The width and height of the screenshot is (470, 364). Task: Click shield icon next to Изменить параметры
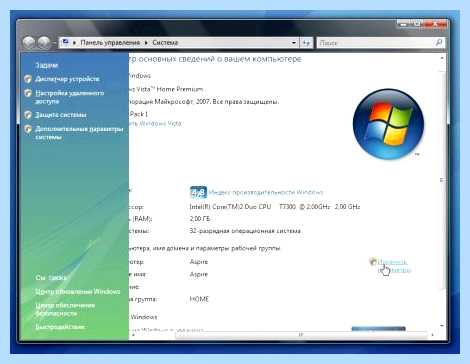pyautogui.click(x=373, y=262)
